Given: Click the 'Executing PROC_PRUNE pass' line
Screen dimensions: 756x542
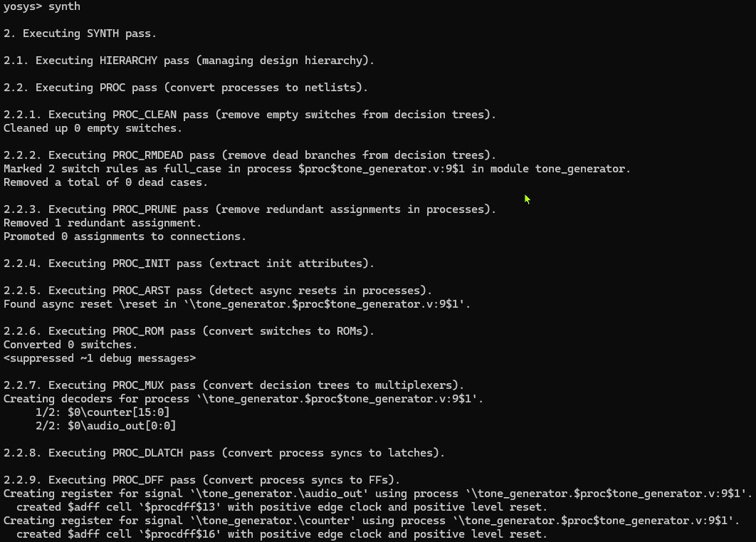Looking at the screenshot, I should pyautogui.click(x=249, y=209).
